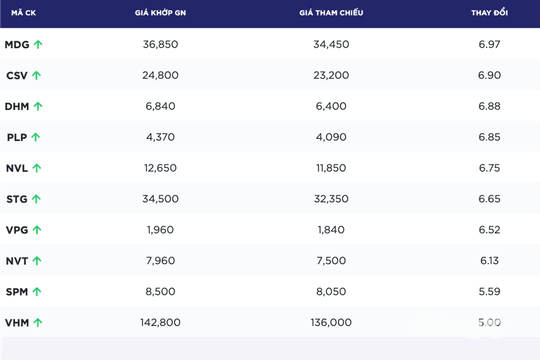Click reference price 1,840 for VPG
Image resolution: width=540 pixels, height=360 pixels.
pos(331,230)
